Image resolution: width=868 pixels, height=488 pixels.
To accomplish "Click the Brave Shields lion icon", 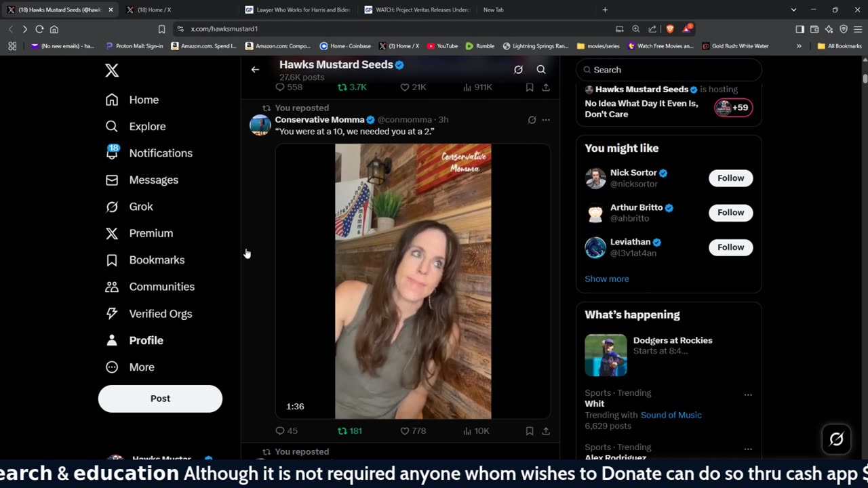I will pyautogui.click(x=669, y=29).
